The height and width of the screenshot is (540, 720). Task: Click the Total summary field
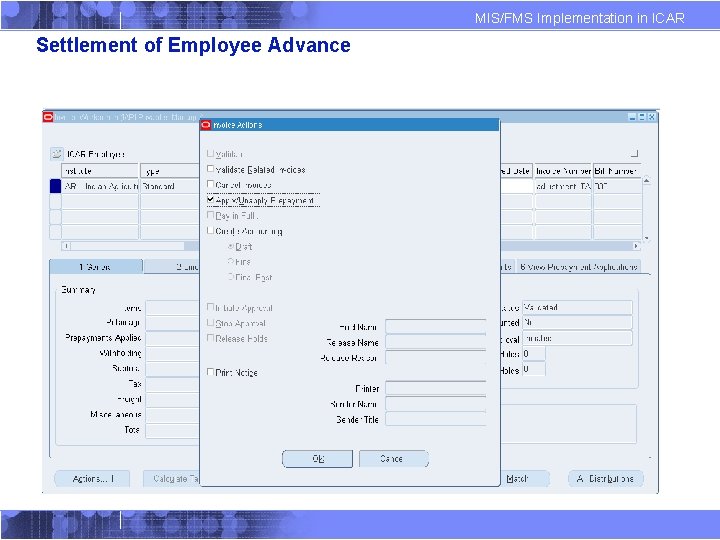point(173,430)
